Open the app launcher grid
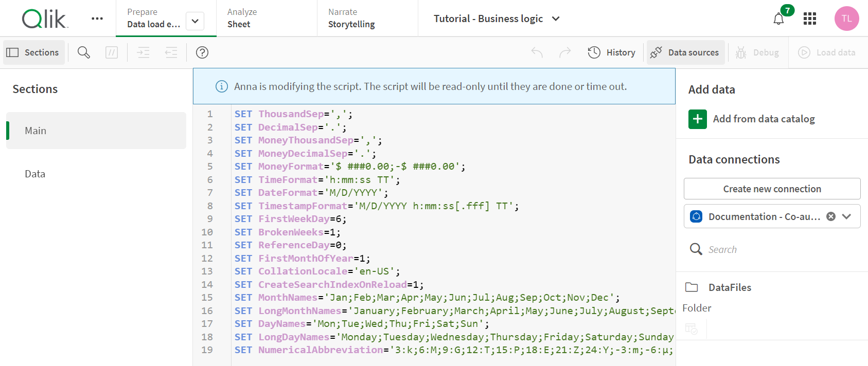The width and height of the screenshot is (868, 366). point(810,19)
